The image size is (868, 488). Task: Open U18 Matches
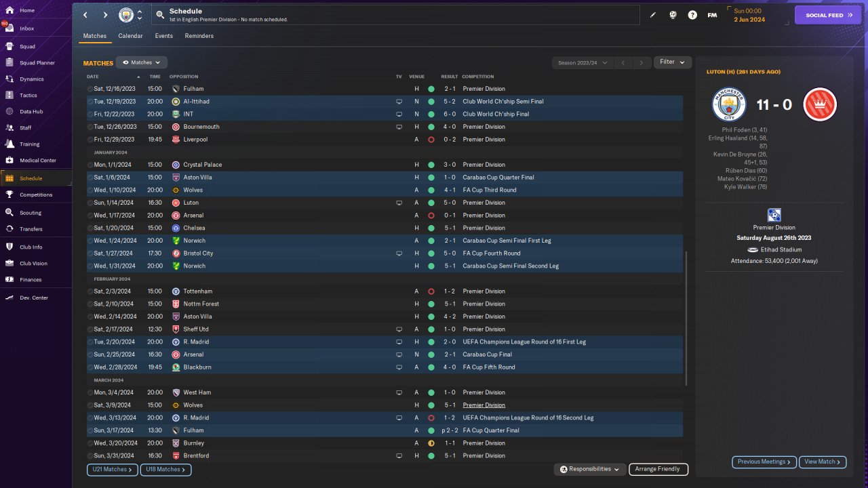tap(165, 469)
